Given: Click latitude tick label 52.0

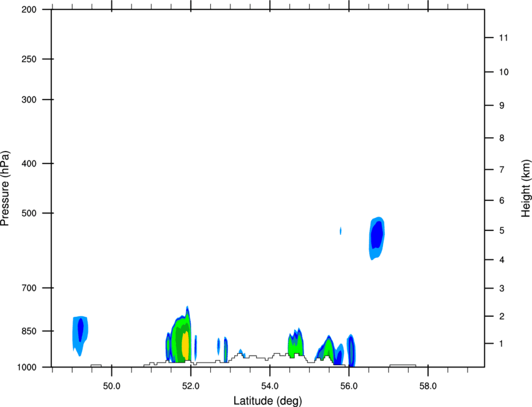Looking at the screenshot, I should [x=191, y=386].
